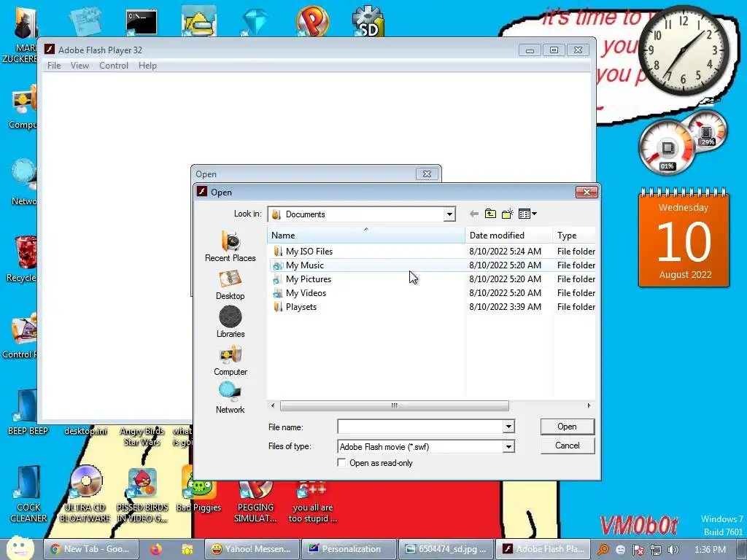Enable Open as read-only checkbox
The height and width of the screenshot is (560, 747).
click(341, 462)
